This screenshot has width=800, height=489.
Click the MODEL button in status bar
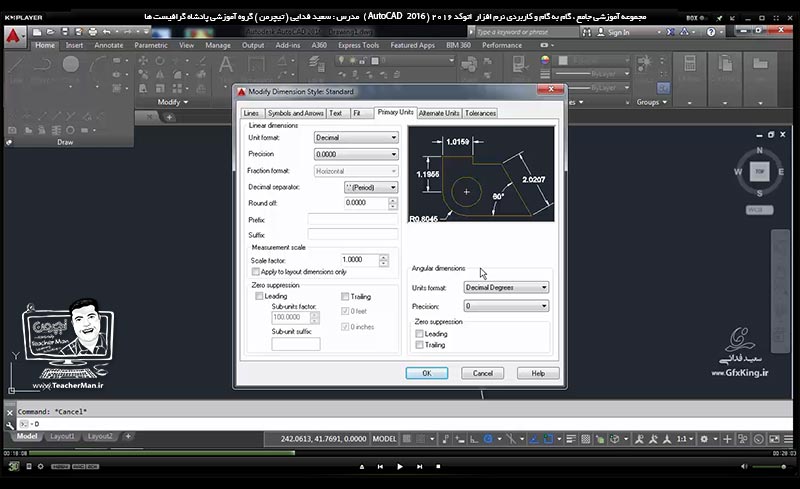pyautogui.click(x=384, y=439)
